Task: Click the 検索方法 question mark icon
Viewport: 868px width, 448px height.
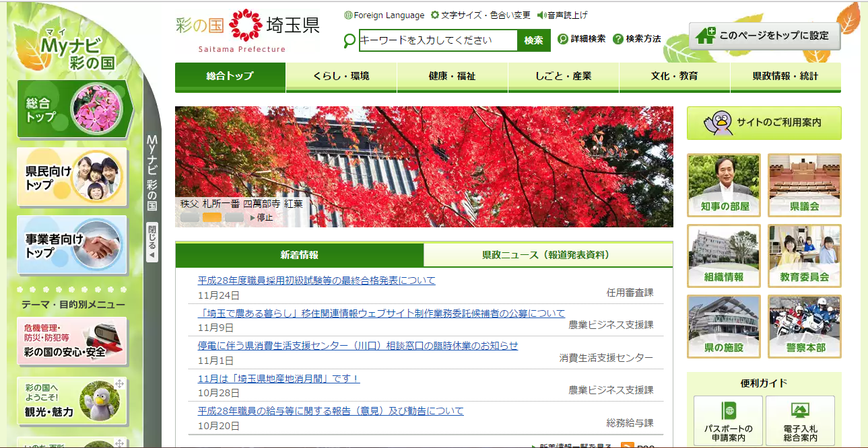Action: (618, 39)
